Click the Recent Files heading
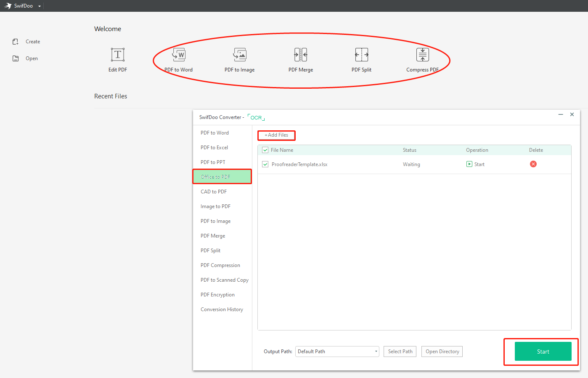 (111, 96)
